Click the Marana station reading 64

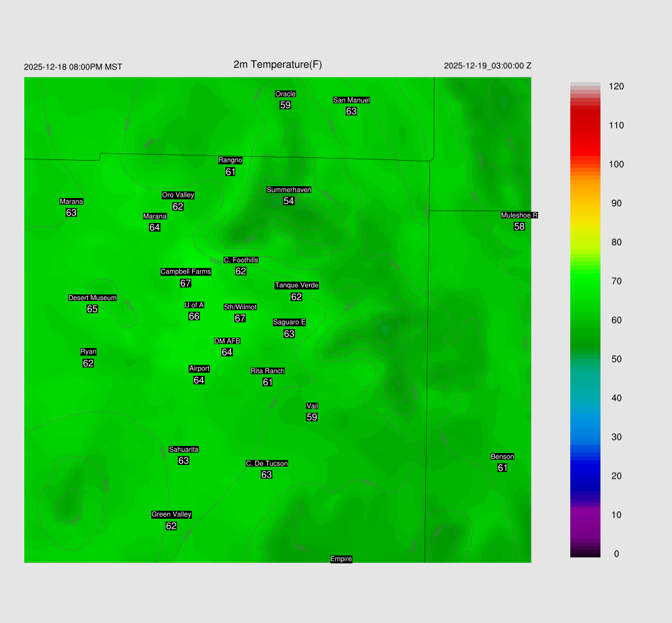pos(155,228)
